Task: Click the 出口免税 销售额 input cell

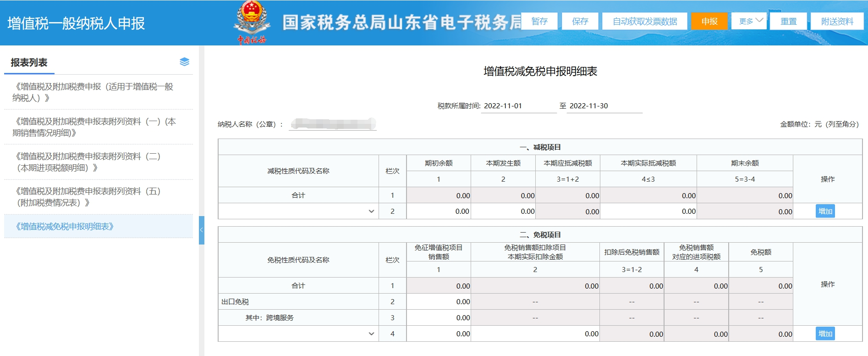Action: pyautogui.click(x=439, y=302)
